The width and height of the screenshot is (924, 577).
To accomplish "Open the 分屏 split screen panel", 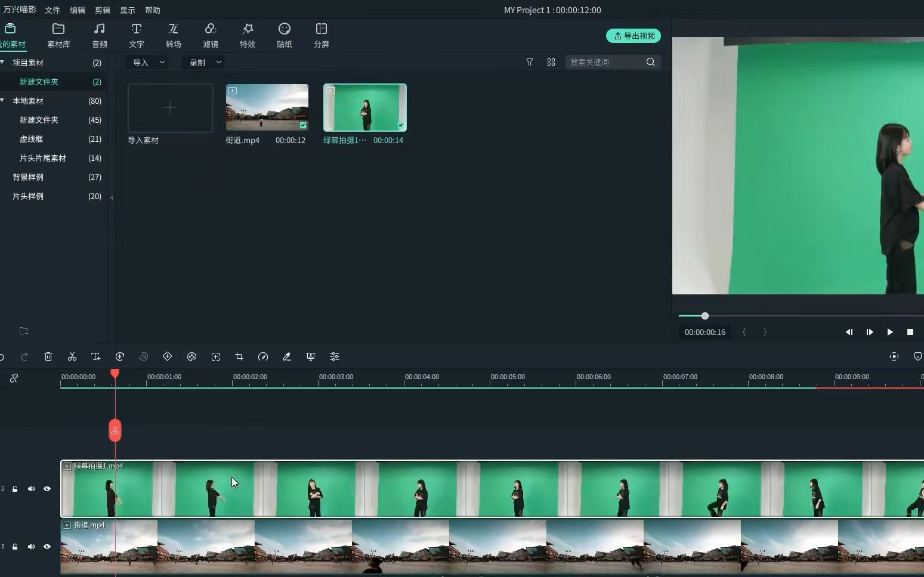I will [322, 35].
